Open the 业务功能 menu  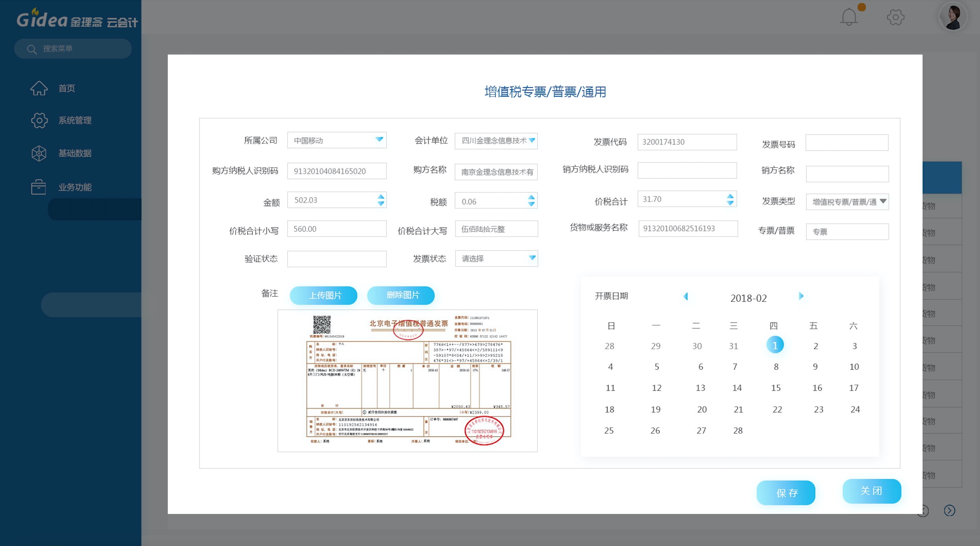(75, 187)
